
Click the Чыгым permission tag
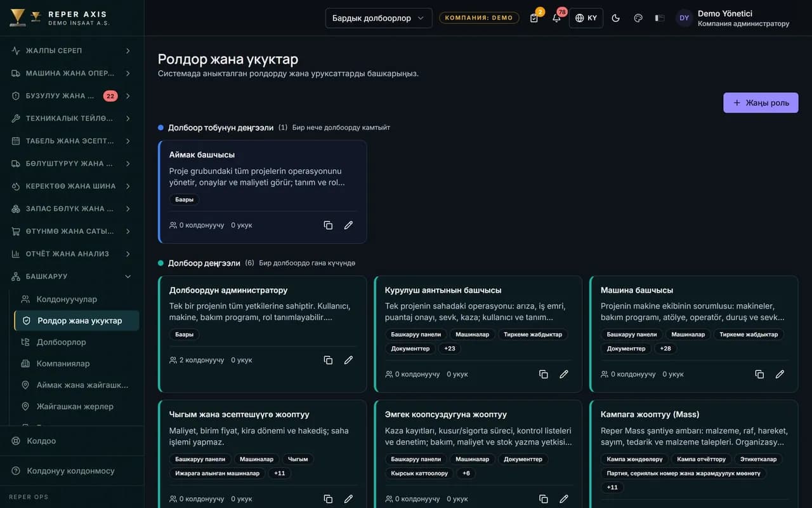coord(298,459)
